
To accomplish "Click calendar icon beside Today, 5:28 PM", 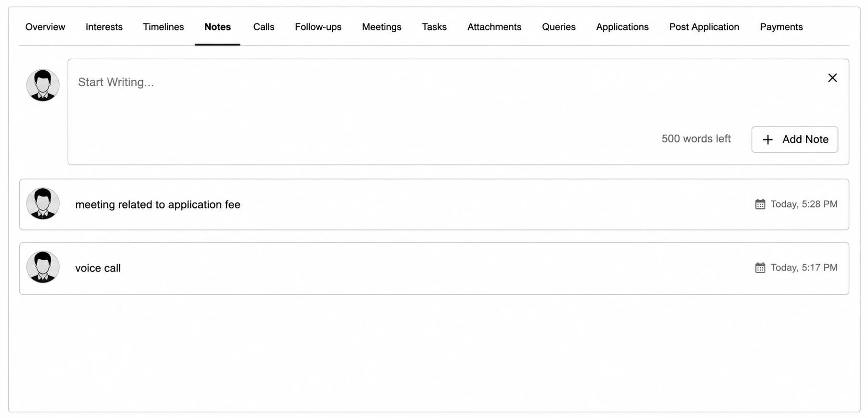I will [760, 204].
